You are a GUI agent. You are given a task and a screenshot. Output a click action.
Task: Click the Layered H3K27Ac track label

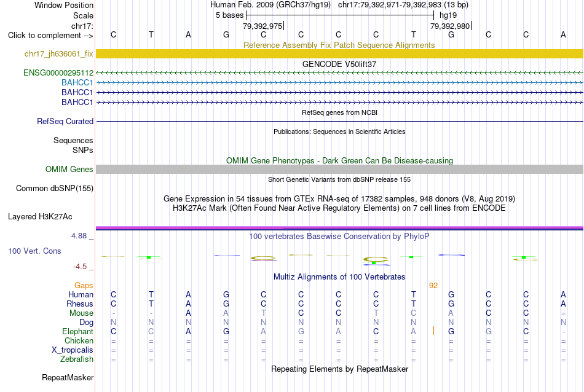40,217
